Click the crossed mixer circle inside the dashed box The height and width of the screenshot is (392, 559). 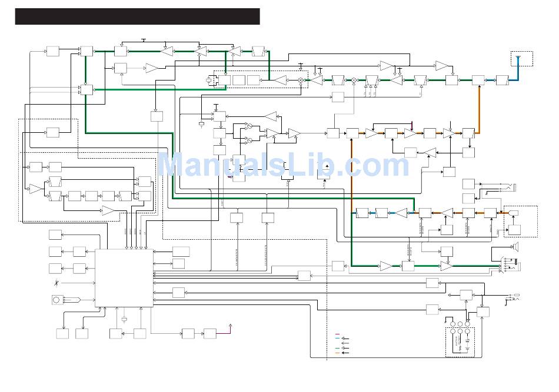click(301, 81)
